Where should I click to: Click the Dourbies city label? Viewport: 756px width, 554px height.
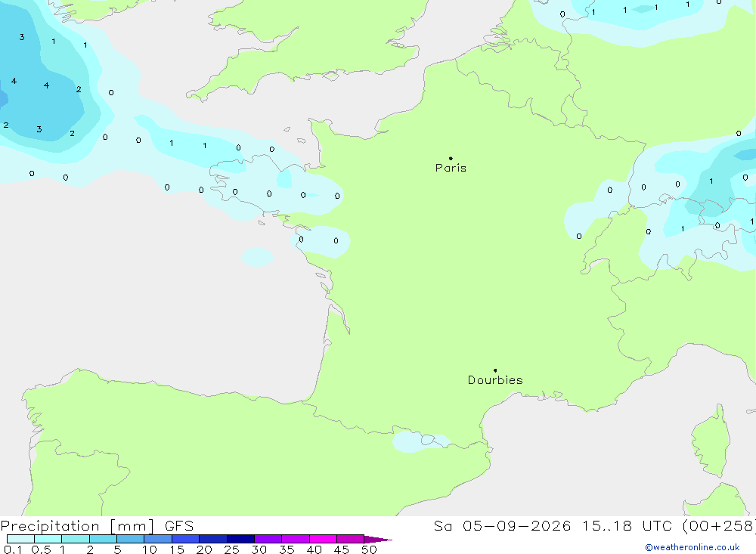point(495,380)
